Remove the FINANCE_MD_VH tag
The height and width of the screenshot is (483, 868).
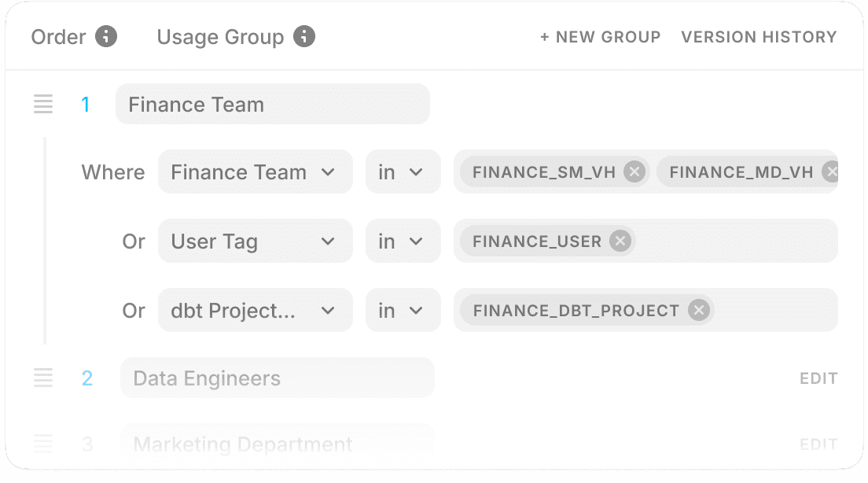coord(830,171)
